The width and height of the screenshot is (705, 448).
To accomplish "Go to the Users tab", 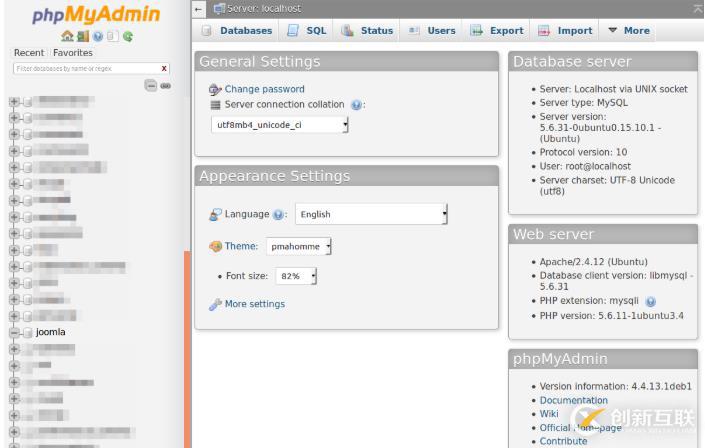I will point(432,31).
